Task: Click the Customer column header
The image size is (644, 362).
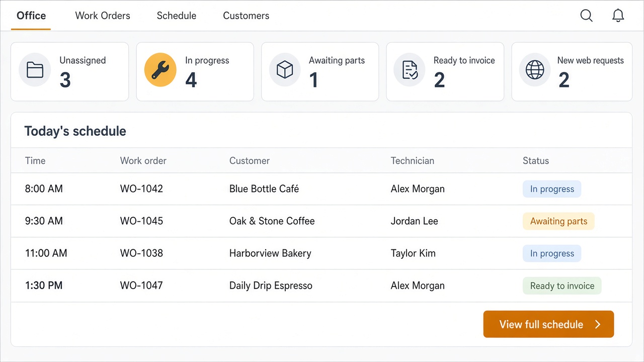Action: (x=250, y=161)
